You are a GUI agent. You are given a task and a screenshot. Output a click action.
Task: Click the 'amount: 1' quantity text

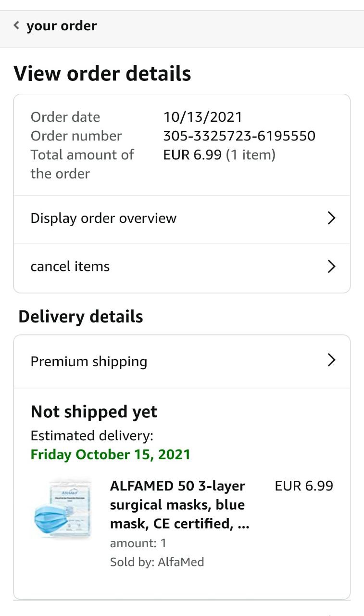138,543
